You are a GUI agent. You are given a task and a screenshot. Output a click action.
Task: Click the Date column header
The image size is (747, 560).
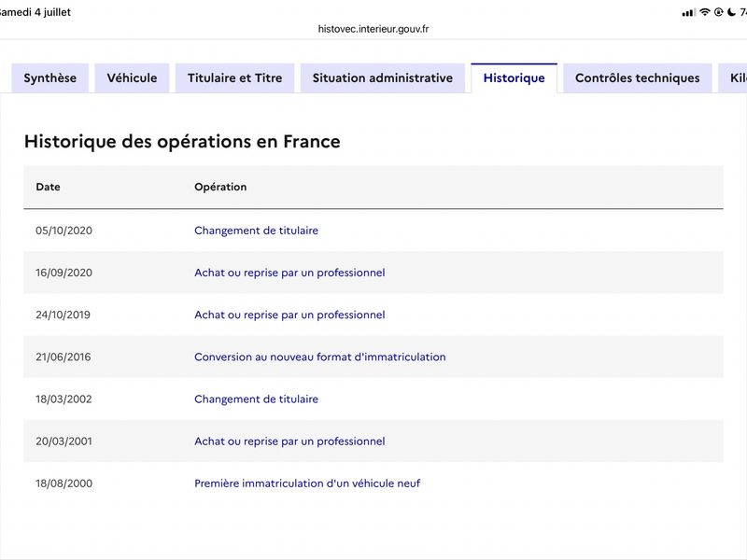(49, 187)
